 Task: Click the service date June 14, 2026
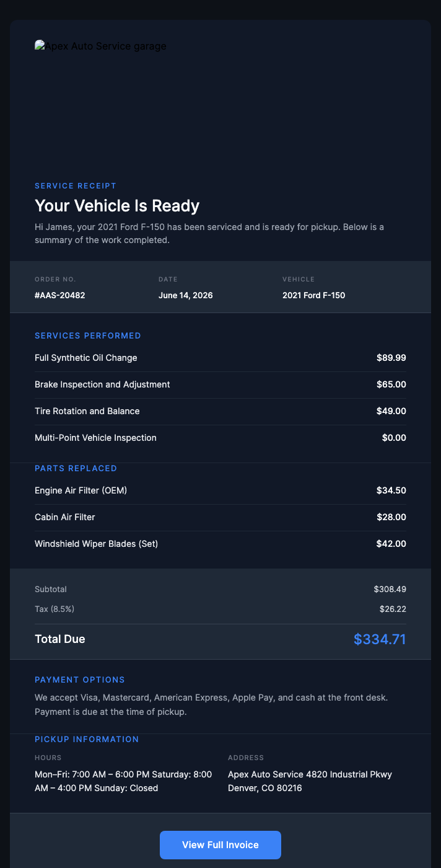[185, 295]
